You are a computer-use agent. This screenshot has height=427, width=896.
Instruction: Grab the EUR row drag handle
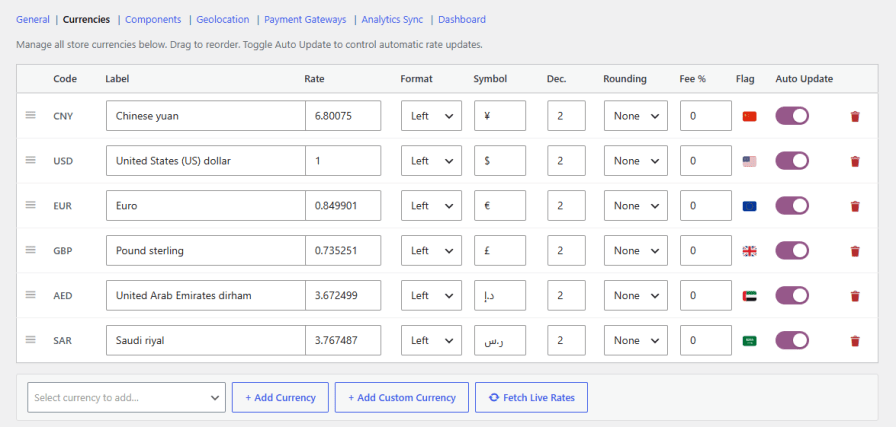tap(30, 205)
